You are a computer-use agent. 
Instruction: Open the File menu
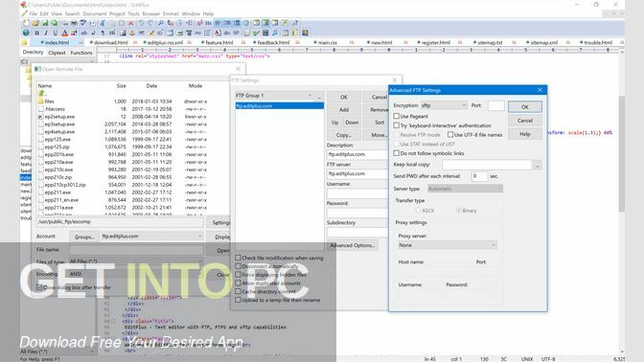pos(33,13)
